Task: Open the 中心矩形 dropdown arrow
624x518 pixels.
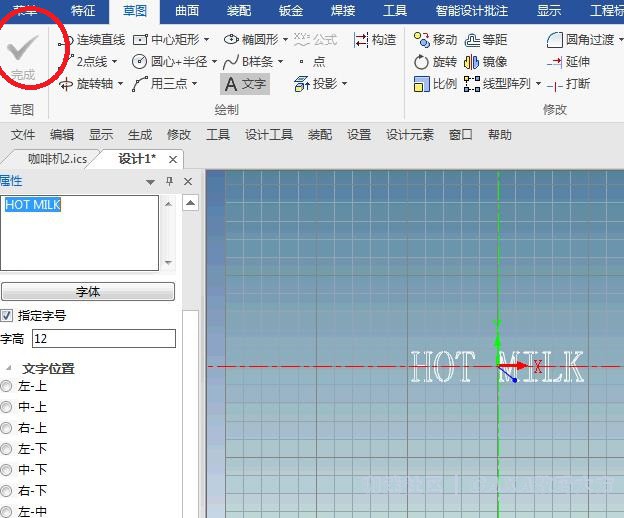Action: tap(206, 40)
